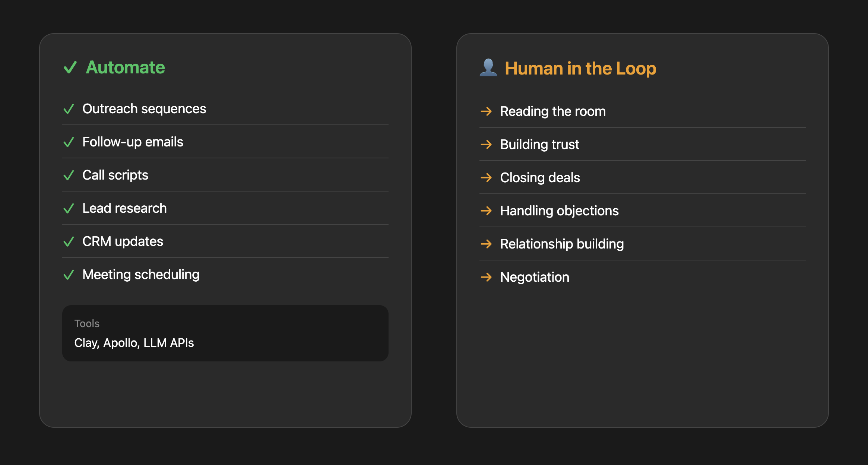Click the arrow icon beside Negotiation
Viewport: 868px width, 465px height.
[486, 277]
